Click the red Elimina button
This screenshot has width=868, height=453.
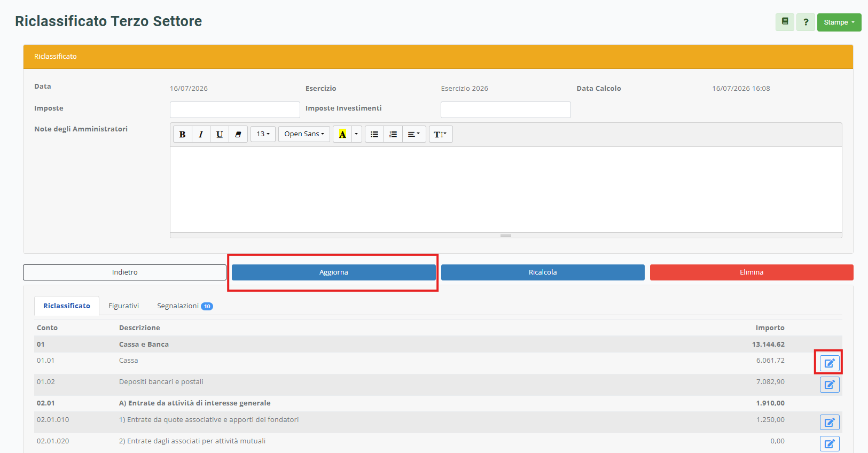[752, 272]
